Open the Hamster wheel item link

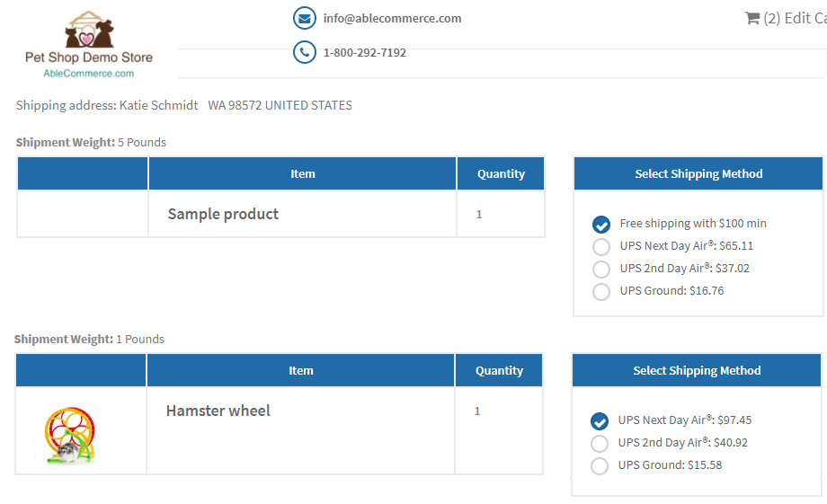tap(218, 411)
